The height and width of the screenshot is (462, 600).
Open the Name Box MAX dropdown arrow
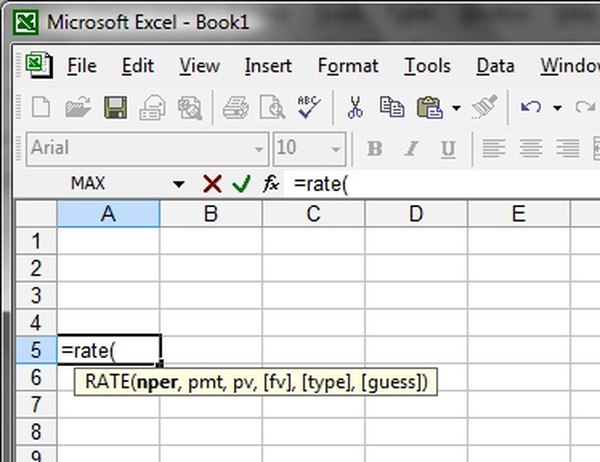point(178,184)
